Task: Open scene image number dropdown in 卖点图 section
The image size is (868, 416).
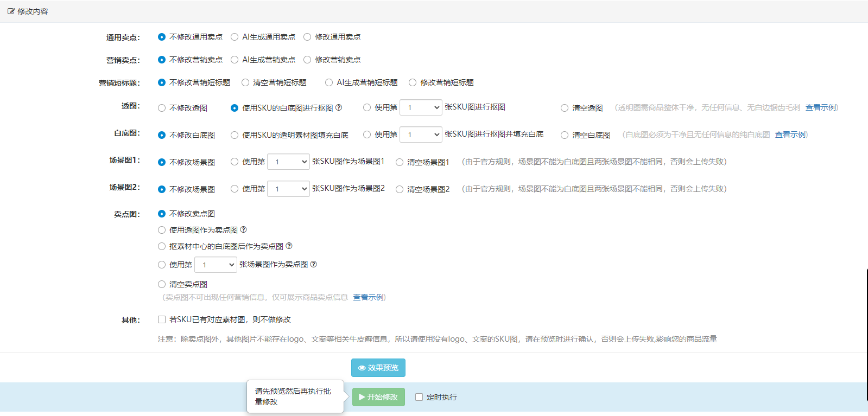Action: (216, 265)
